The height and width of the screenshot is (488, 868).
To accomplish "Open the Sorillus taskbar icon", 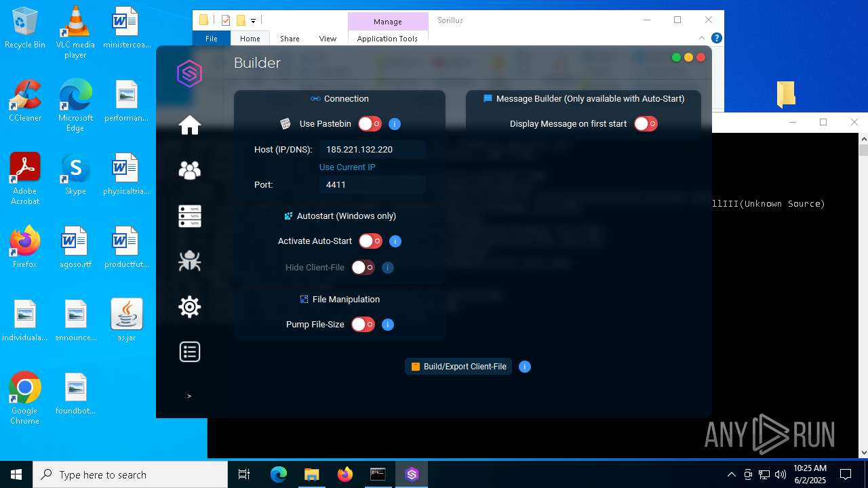I will click(x=412, y=474).
